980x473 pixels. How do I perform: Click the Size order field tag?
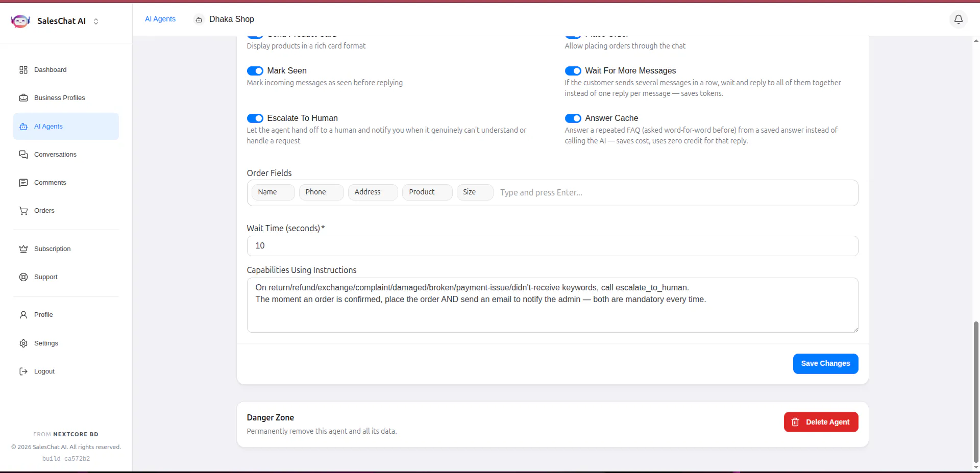point(475,192)
